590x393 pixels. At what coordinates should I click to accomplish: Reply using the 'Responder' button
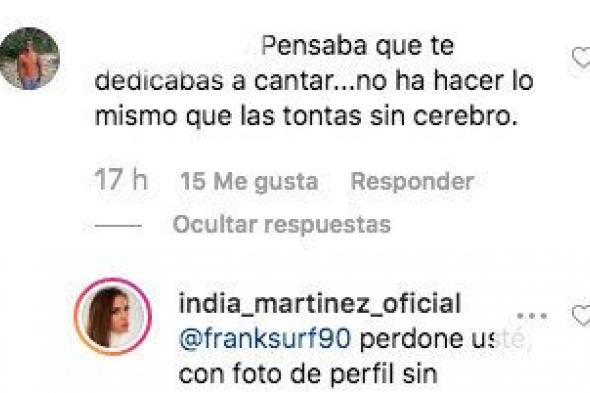[x=412, y=182]
